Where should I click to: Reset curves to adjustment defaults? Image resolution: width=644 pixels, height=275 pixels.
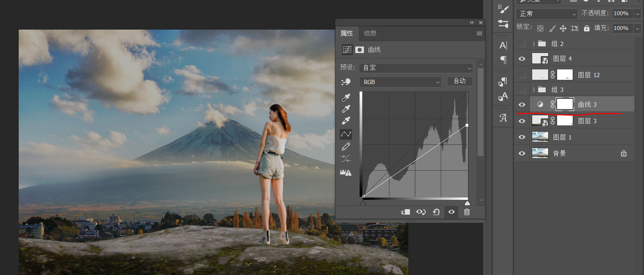(x=436, y=212)
